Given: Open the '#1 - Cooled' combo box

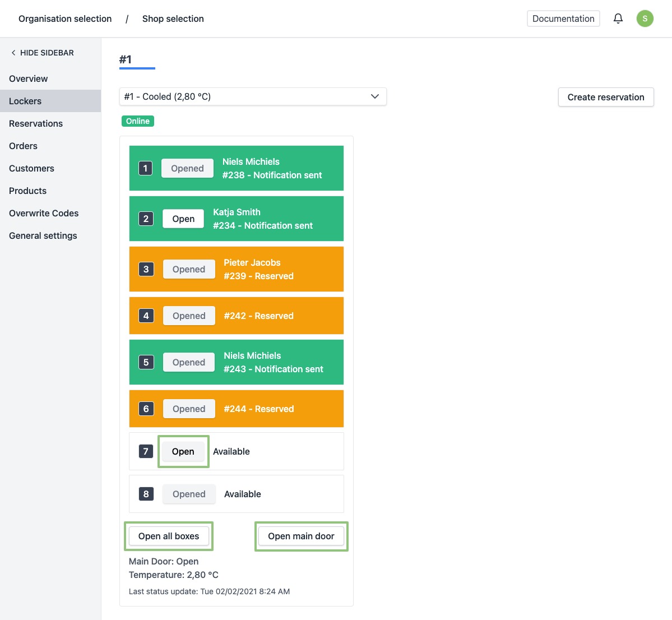Looking at the screenshot, I should [247, 96].
